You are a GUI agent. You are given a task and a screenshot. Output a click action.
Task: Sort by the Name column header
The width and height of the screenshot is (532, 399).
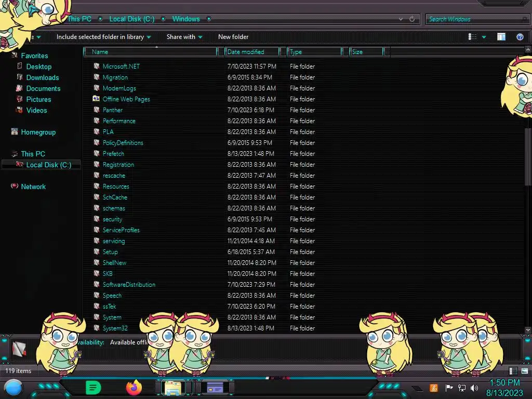[151, 51]
